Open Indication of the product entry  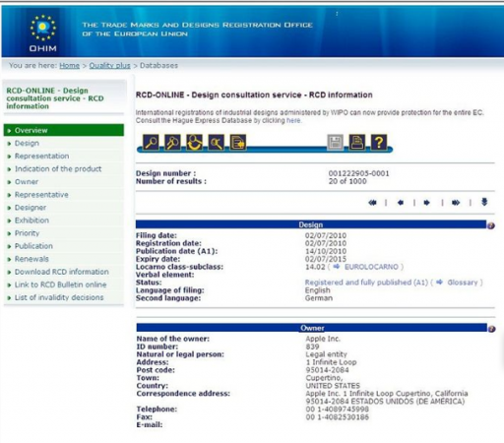[58, 168]
